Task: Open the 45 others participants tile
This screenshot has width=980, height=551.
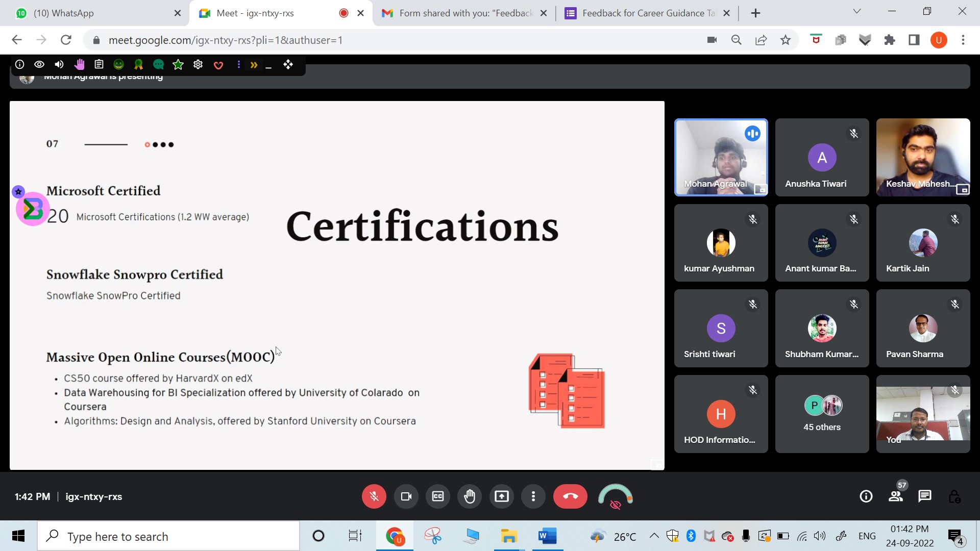Action: [822, 414]
